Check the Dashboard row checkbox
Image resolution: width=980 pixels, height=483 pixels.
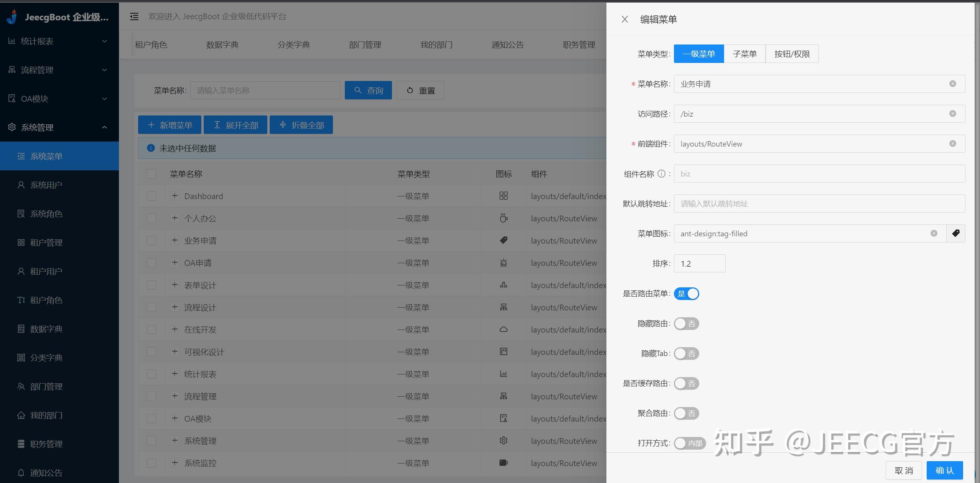[x=151, y=196]
